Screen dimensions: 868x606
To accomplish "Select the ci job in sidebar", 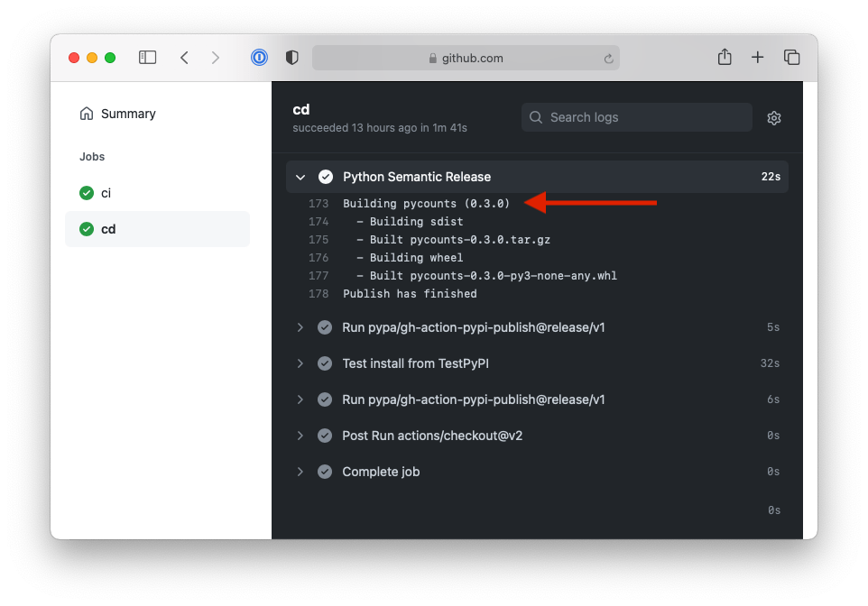I will pyautogui.click(x=106, y=193).
